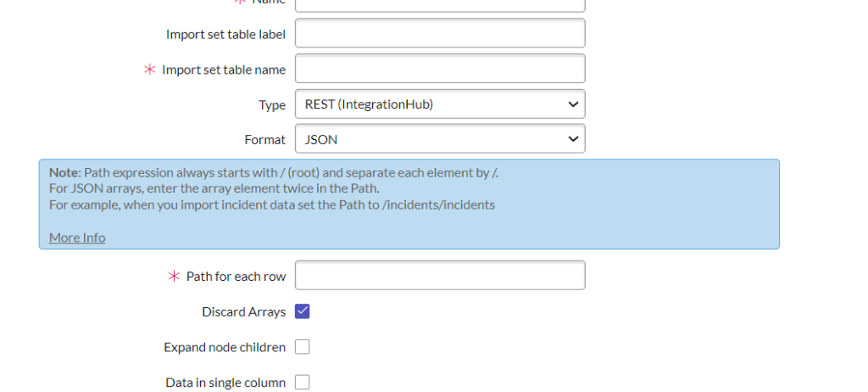The height and width of the screenshot is (392, 868).
Task: Click the 'Discard Arrays' caption text
Action: coord(243,312)
